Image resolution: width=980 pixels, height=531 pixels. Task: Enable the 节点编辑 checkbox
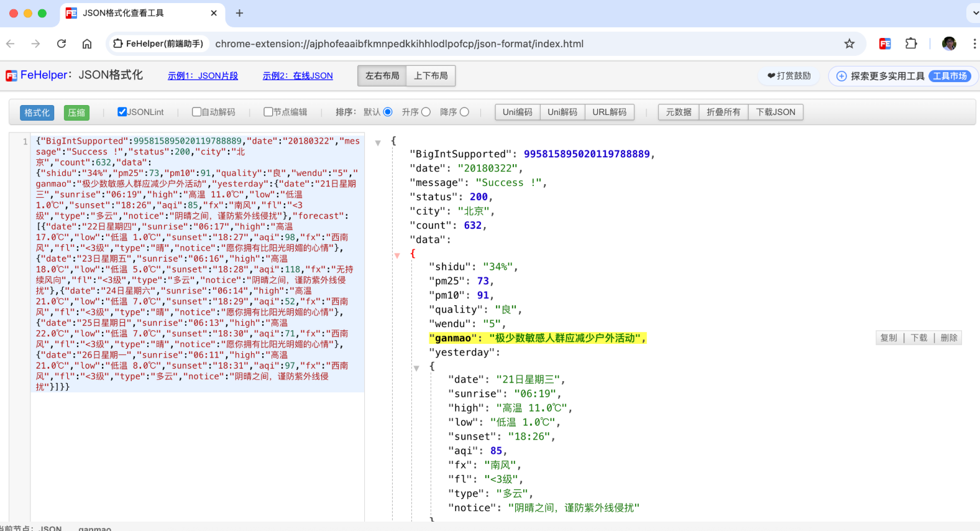[268, 112]
